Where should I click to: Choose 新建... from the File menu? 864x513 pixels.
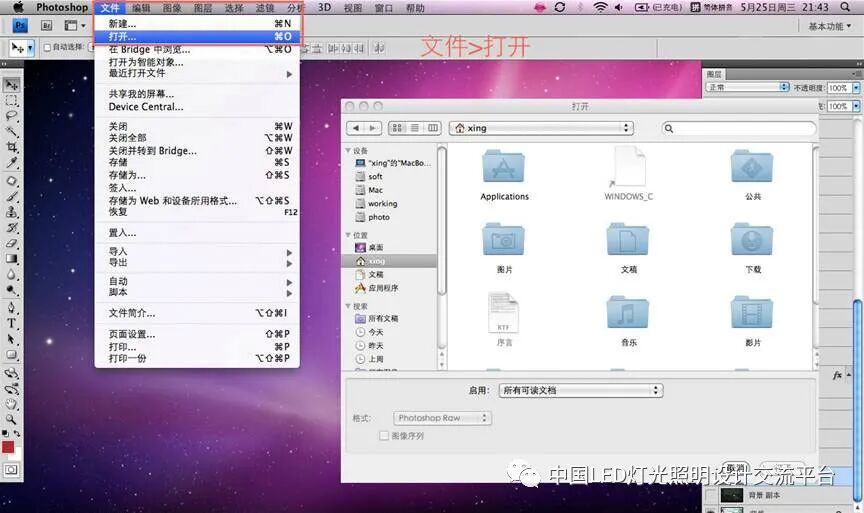click(197, 24)
